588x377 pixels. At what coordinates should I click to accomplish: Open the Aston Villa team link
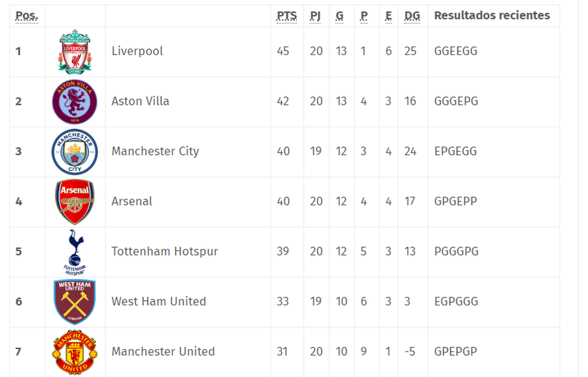(x=141, y=101)
